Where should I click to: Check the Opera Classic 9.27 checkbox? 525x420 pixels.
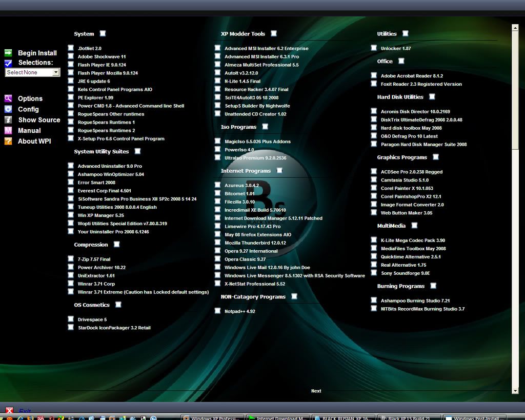pos(217,258)
